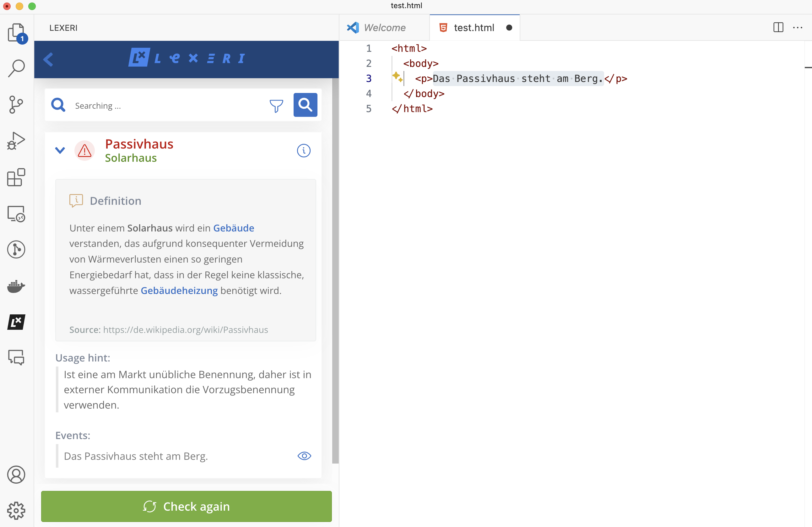Switch to the Welcome tab
812x527 pixels.
click(384, 27)
